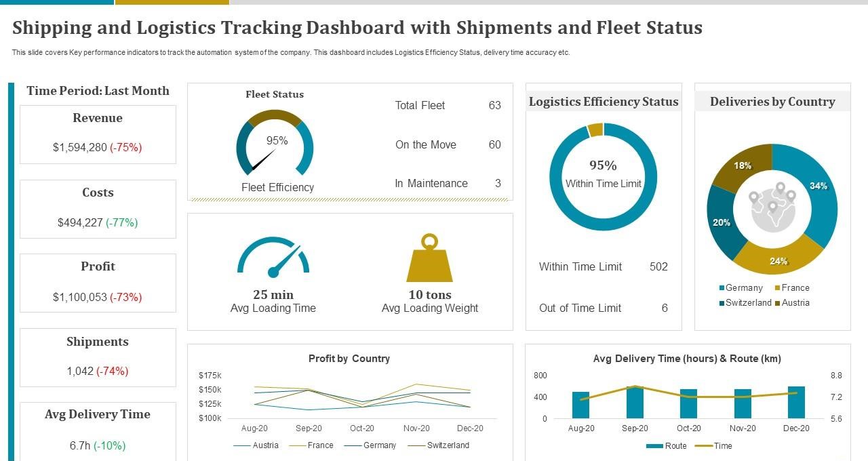Click the 20% Switzerland donut segment
Viewport: 868px width, 461px height.
pos(723,222)
